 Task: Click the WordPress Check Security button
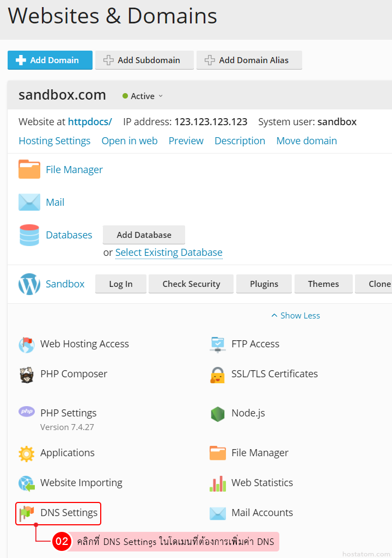191,284
